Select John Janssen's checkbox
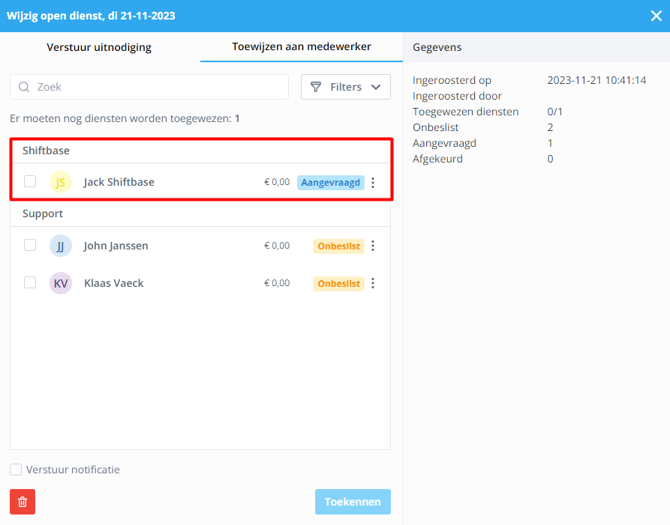 click(x=30, y=245)
